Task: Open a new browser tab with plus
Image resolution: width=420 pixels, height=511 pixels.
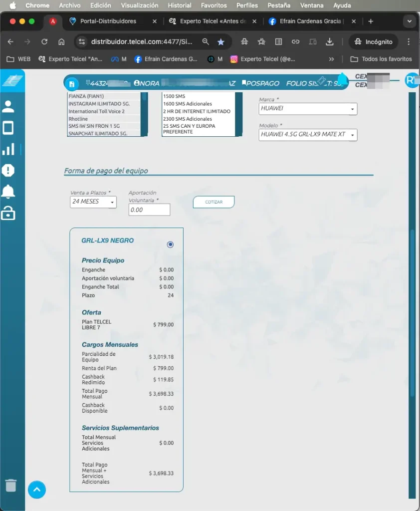Action: tap(371, 21)
